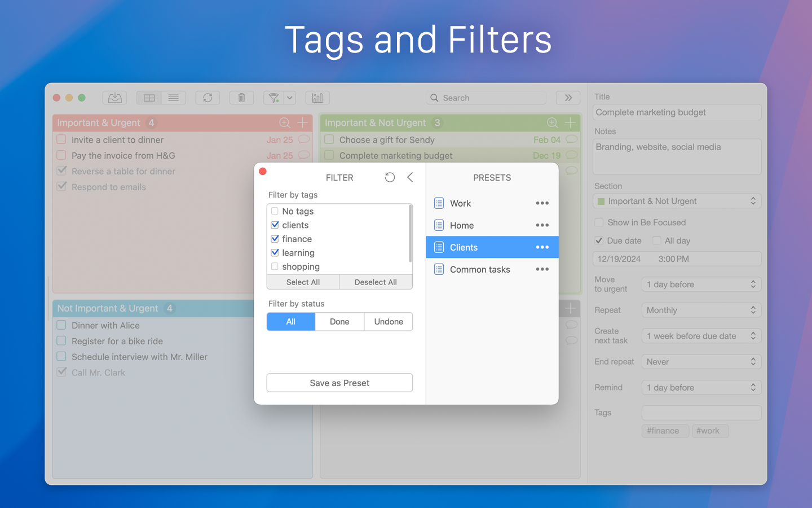Screen dimensions: 812x508
Task: Open filter dropdown arrow in toolbar
Action: [290, 98]
